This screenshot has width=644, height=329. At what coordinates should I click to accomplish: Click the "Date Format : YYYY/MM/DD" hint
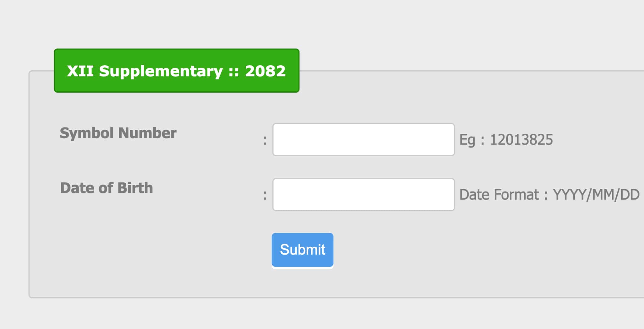[549, 195]
